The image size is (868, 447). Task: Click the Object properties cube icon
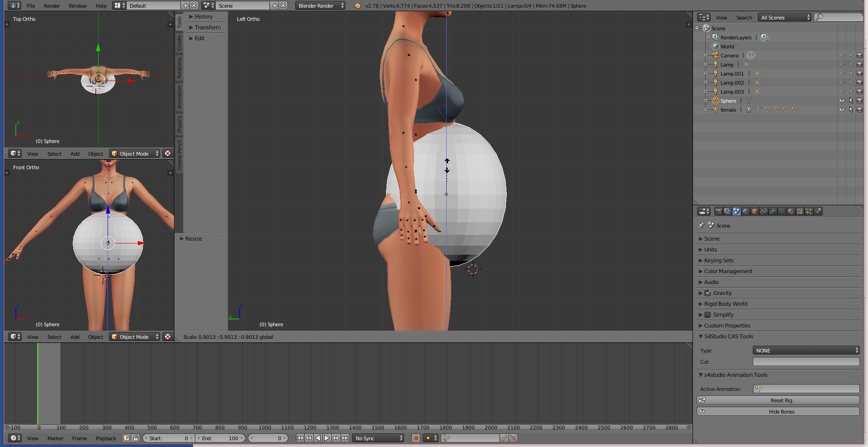point(755,211)
